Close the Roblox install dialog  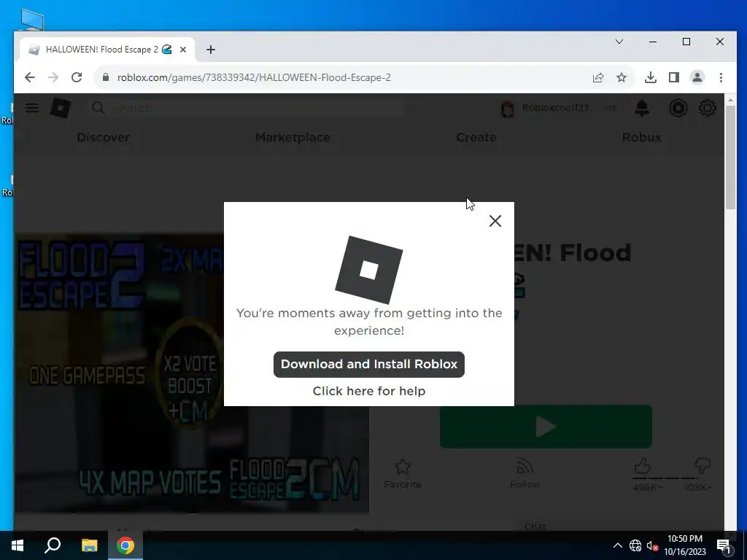pyautogui.click(x=495, y=221)
